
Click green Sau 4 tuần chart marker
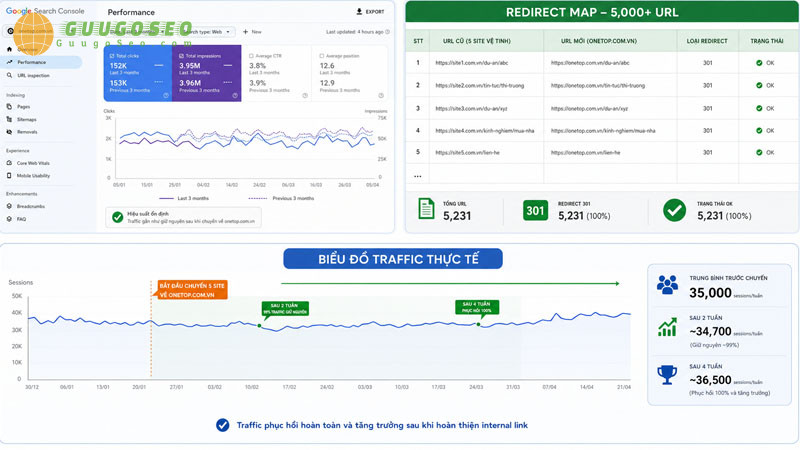[477, 307]
